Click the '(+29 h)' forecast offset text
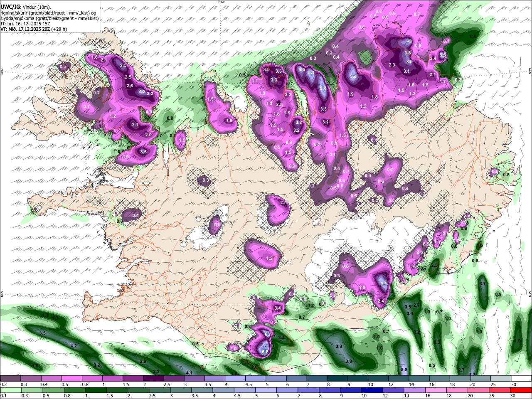The height and width of the screenshot is (399, 532). click(x=59, y=30)
